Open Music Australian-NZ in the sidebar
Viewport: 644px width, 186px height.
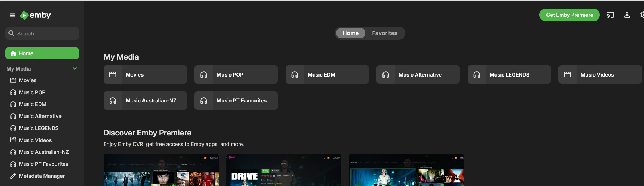[42, 152]
